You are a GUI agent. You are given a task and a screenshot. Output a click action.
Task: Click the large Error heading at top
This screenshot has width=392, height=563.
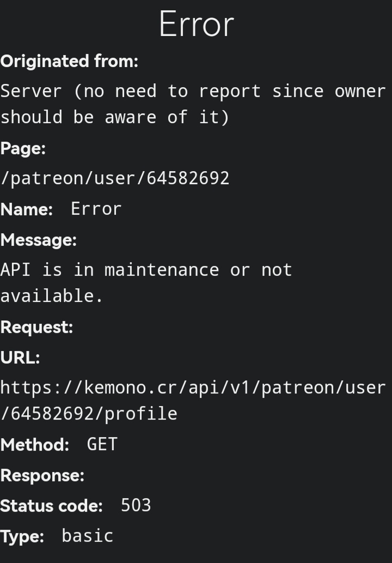196,25
